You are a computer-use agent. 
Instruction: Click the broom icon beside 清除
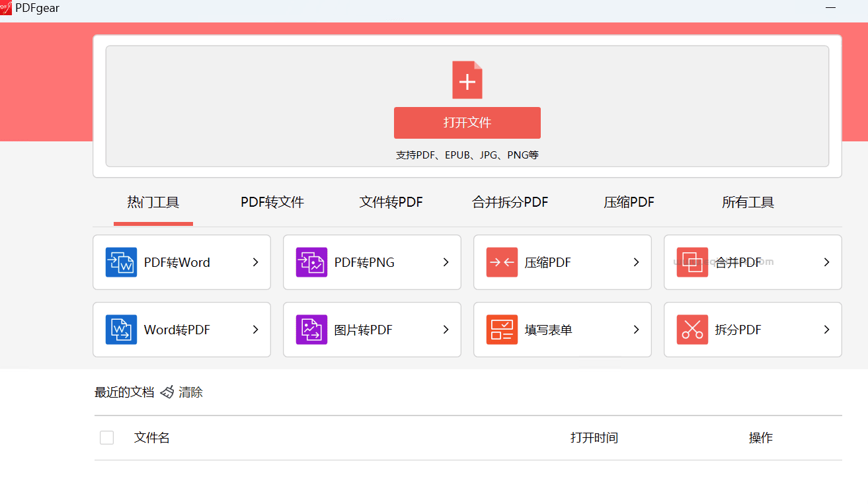point(167,392)
